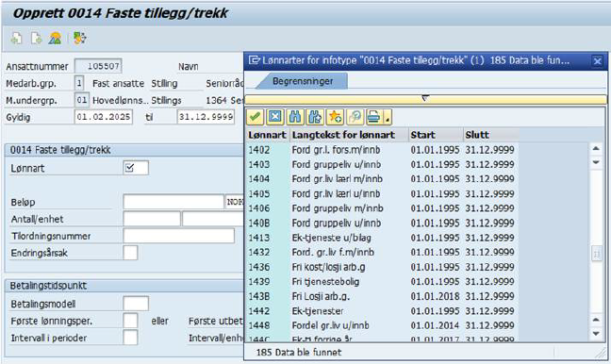611x364 pixels.
Task: Click the Beløp amount input field
Action: (173, 202)
